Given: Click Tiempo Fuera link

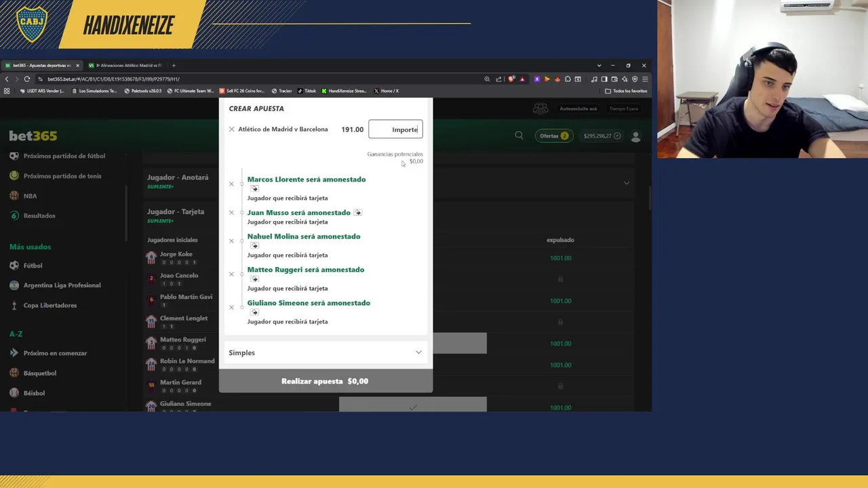Looking at the screenshot, I should click(x=623, y=109).
